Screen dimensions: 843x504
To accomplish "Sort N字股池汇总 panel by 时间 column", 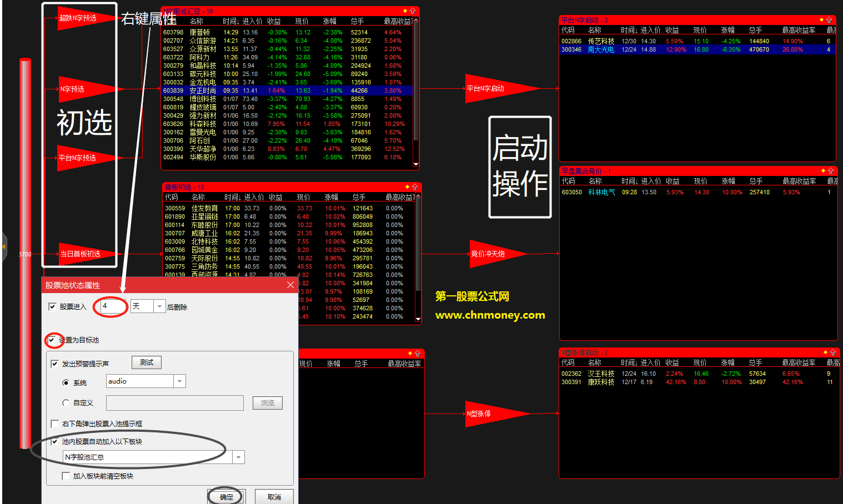I will click(x=231, y=21).
